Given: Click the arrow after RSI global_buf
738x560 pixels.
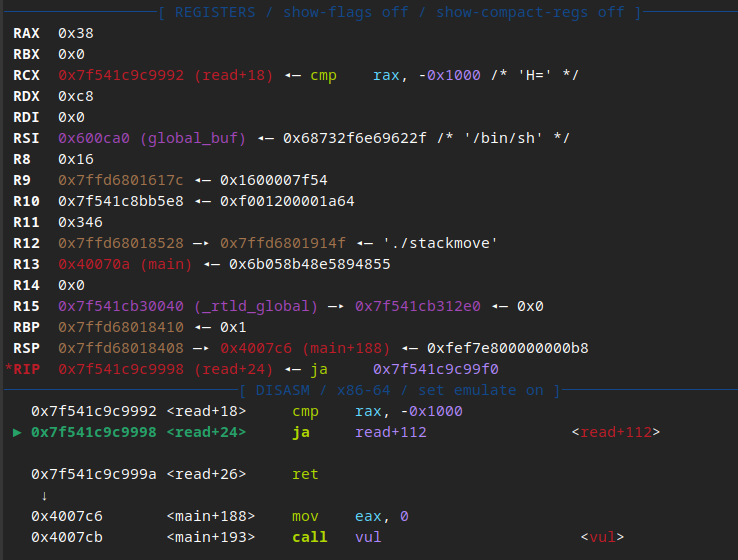Looking at the screenshot, I should coord(265,139).
